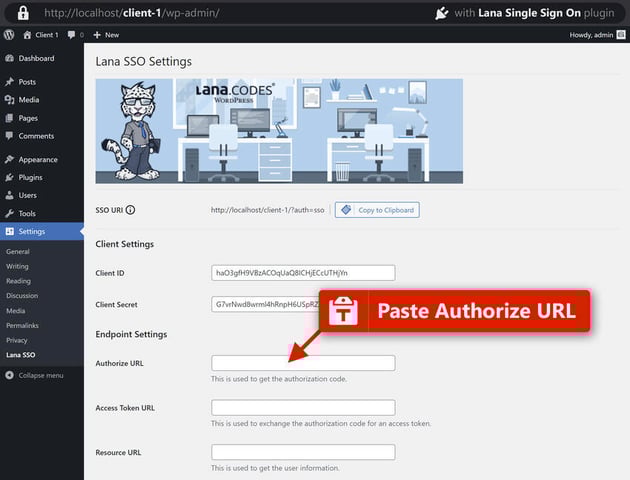Click the Appearance brush icon
The image size is (630, 480).
pos(10,159)
